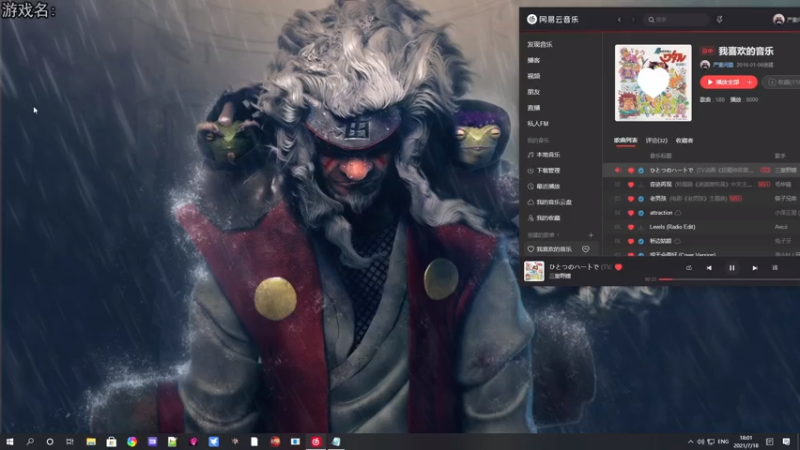The width and height of the screenshot is (800, 450).
Task: Open 播客 in the sidebar
Action: [534, 60]
